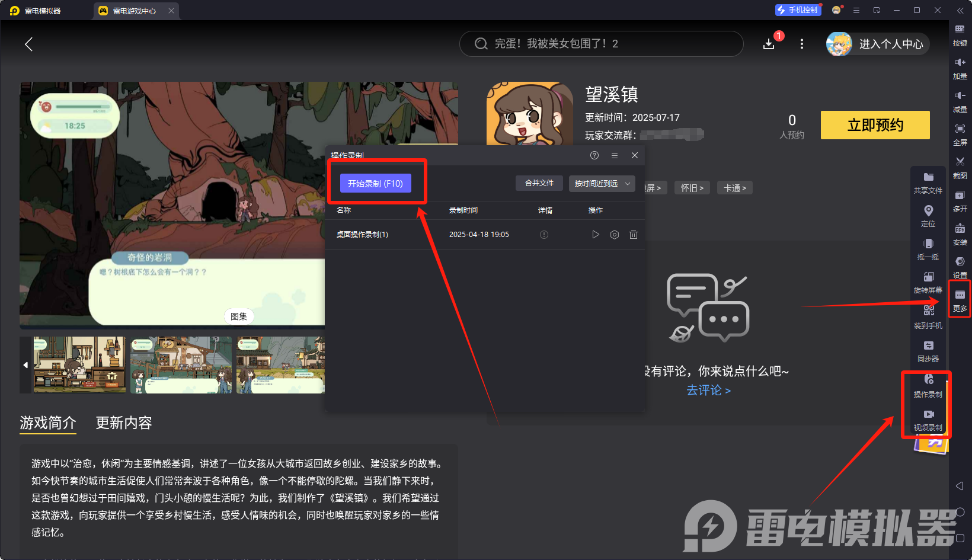This screenshot has width=972, height=560.
Task: Select the third gallery thumbnail
Action: (280, 365)
